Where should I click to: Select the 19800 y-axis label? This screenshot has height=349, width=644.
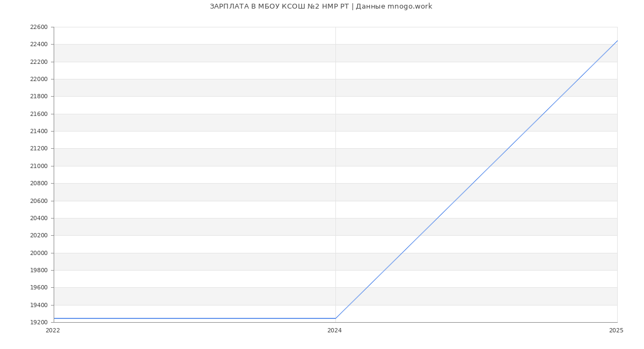pyautogui.click(x=39, y=270)
